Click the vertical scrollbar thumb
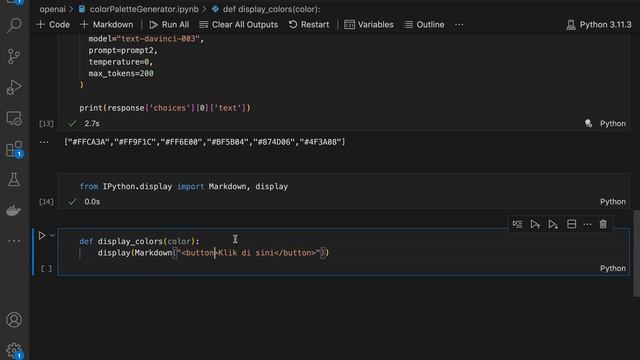640x360 pixels. tap(636, 253)
